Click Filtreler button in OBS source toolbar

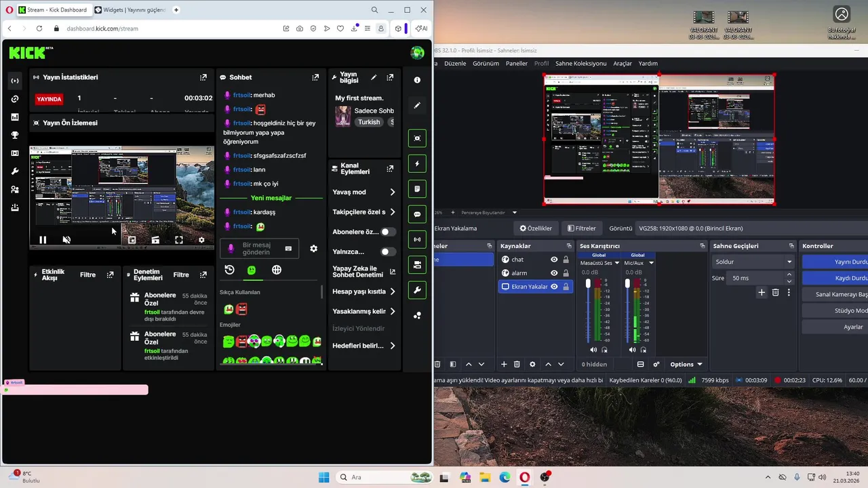pos(582,228)
